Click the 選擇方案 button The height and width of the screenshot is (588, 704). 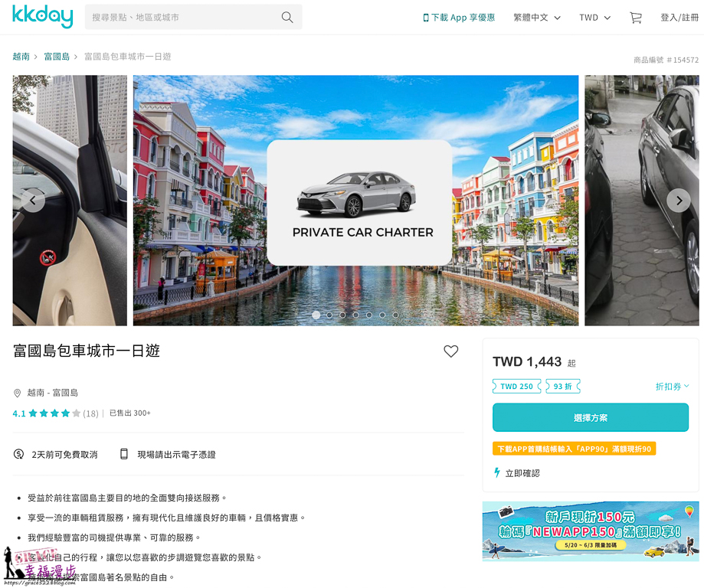tap(591, 417)
